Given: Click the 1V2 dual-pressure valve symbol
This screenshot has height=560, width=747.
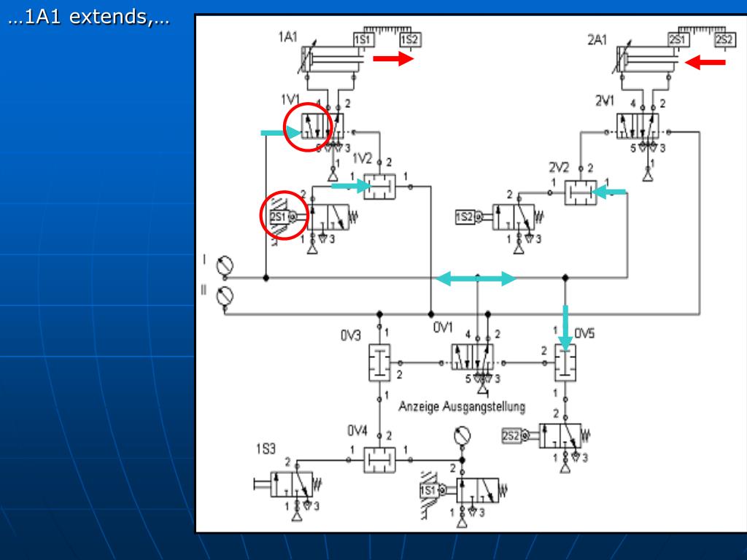Looking at the screenshot, I should click(379, 187).
